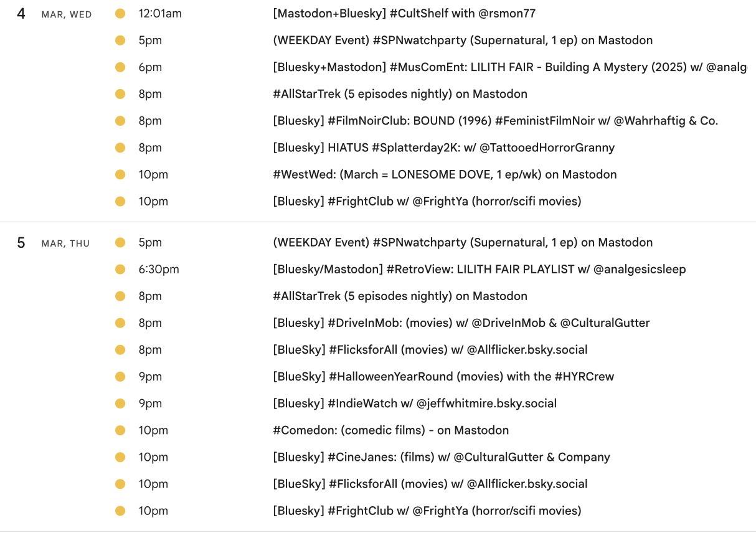The width and height of the screenshot is (756, 538).
Task: Open the #FilmNoirClub BOUND (1996) event
Action: (x=495, y=121)
